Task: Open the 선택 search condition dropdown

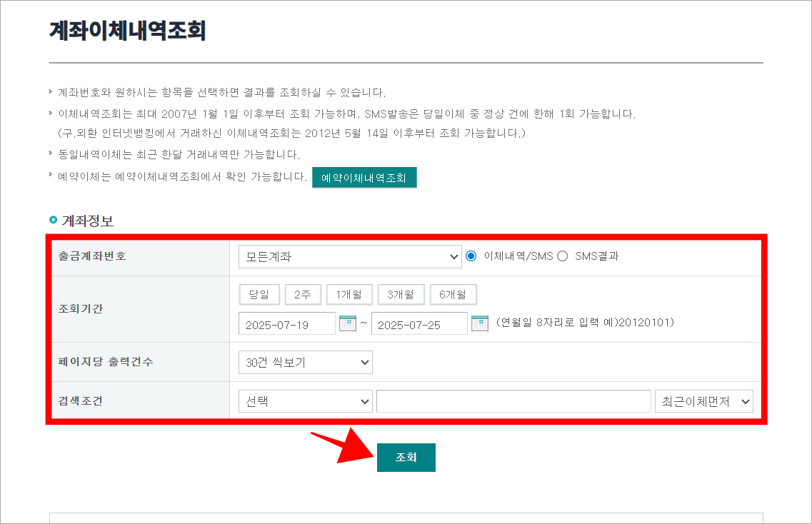Action: click(x=305, y=400)
